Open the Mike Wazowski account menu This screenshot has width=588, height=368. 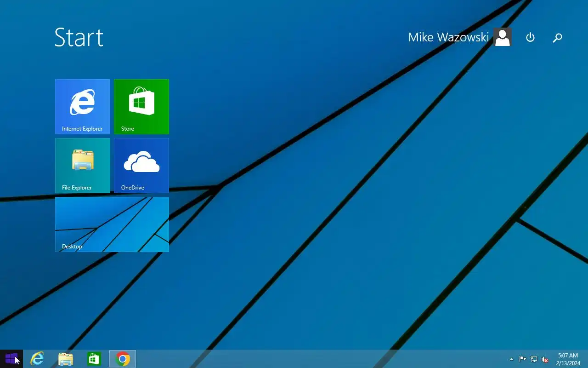(x=460, y=37)
